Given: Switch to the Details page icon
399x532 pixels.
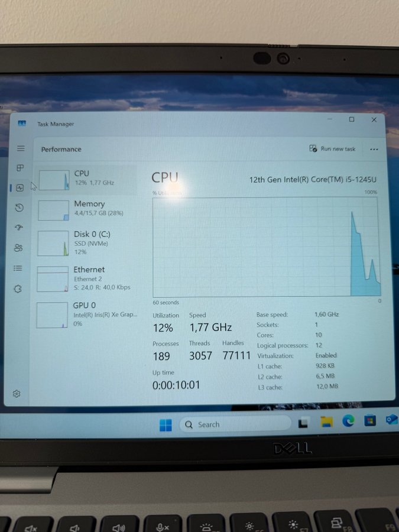Looking at the screenshot, I should [x=18, y=268].
